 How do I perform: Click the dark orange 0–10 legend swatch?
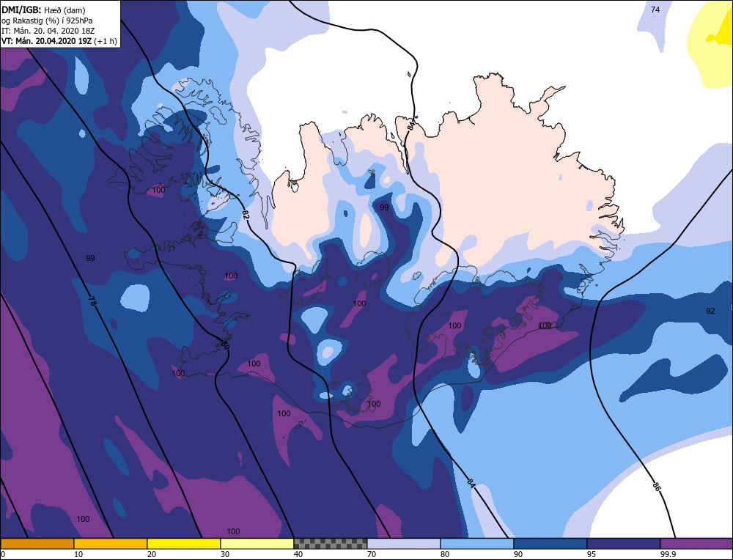click(x=37, y=543)
